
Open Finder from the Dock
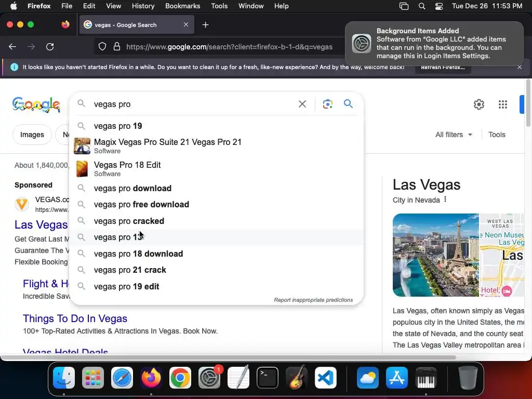[x=64, y=378]
